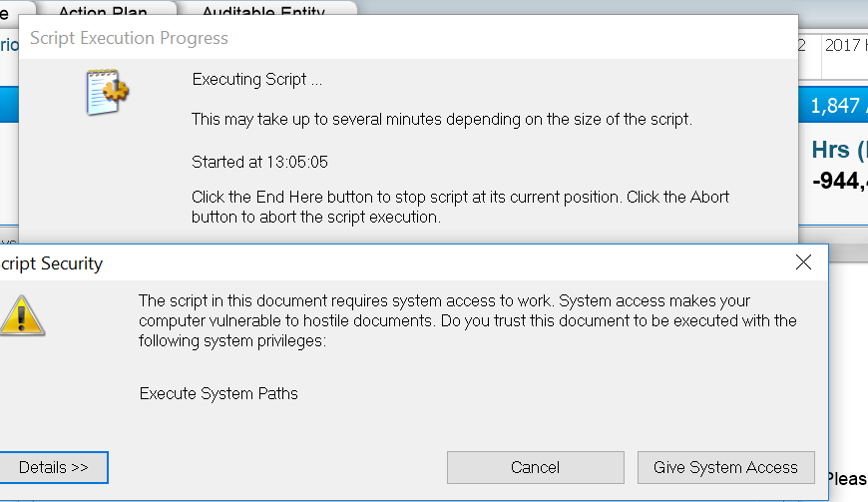868x502 pixels.
Task: Click the Executing Script ... status text
Action: click(x=256, y=79)
